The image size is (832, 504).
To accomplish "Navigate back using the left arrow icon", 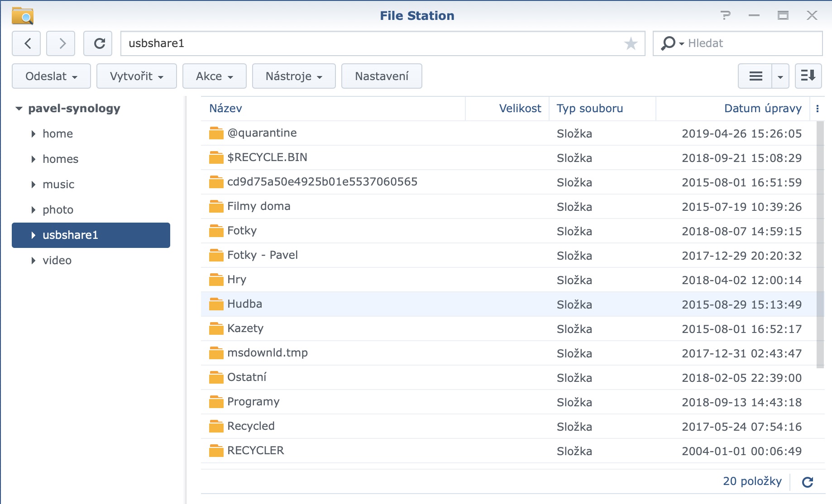I will click(x=26, y=43).
